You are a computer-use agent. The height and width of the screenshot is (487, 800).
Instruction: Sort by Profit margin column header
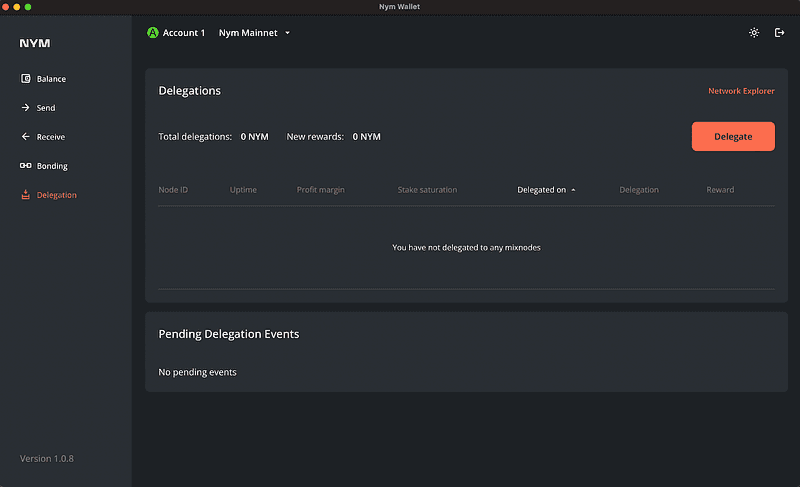click(x=320, y=190)
